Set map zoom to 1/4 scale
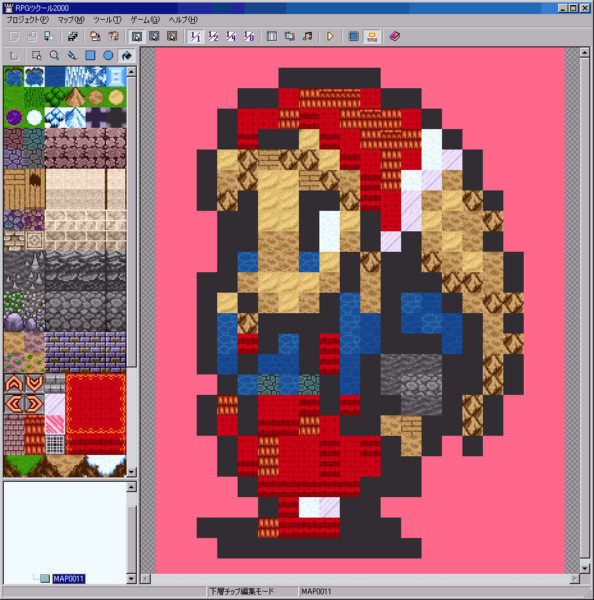Image resolution: width=594 pixels, height=600 pixels. tap(231, 36)
